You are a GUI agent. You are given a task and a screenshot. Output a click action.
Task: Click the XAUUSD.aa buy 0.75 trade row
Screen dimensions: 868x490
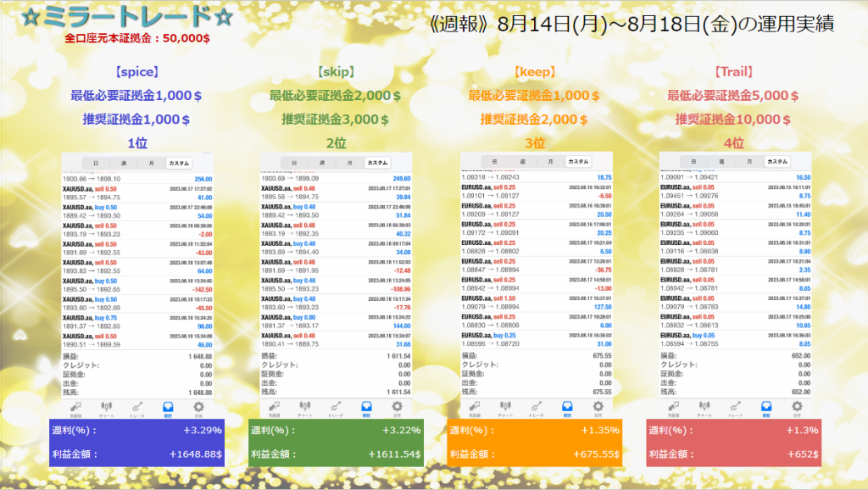point(137,322)
